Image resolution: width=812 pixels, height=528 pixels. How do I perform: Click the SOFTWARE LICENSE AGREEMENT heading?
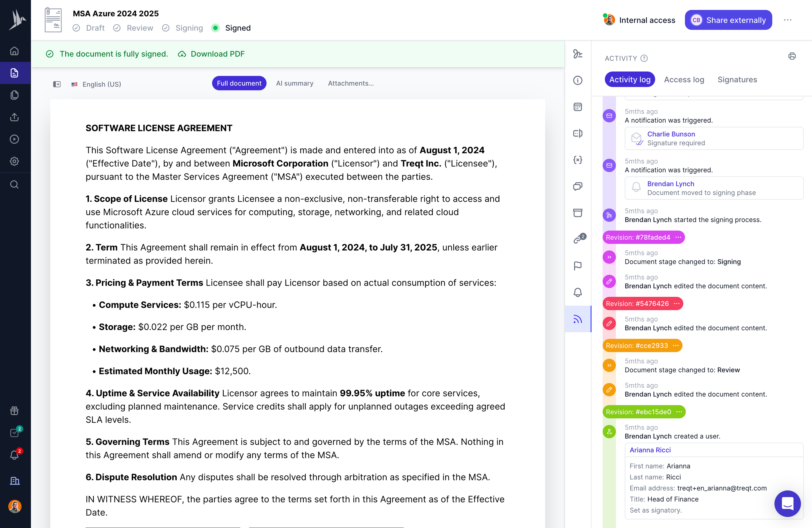[159, 128]
